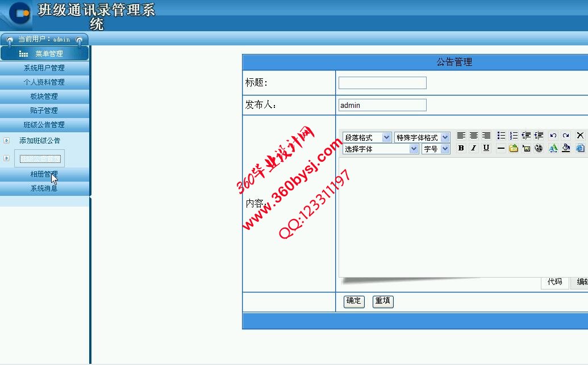Toggle italic text formatting
The width and height of the screenshot is (588, 365).
[x=473, y=148]
